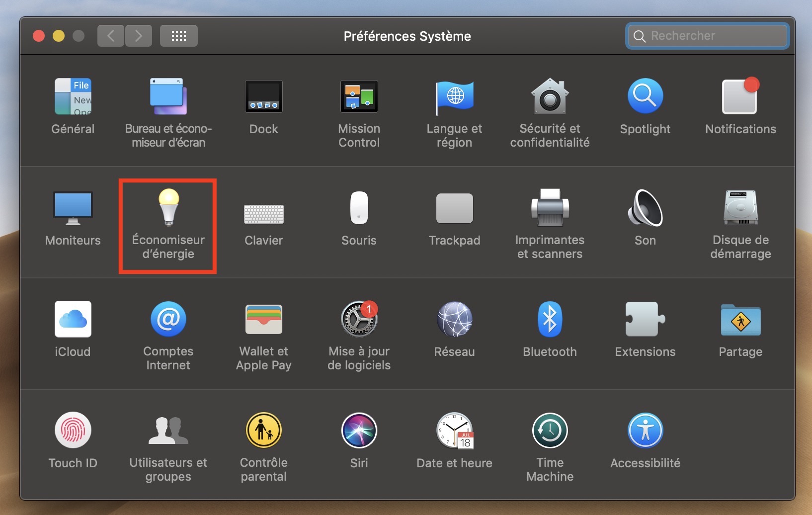Open the Notifications preference pane

tap(740, 97)
